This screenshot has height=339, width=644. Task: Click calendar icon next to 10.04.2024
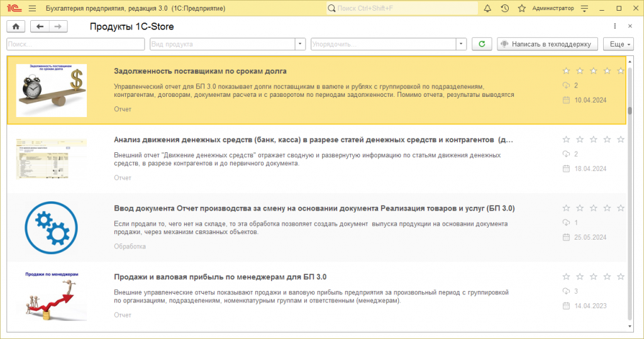click(566, 100)
